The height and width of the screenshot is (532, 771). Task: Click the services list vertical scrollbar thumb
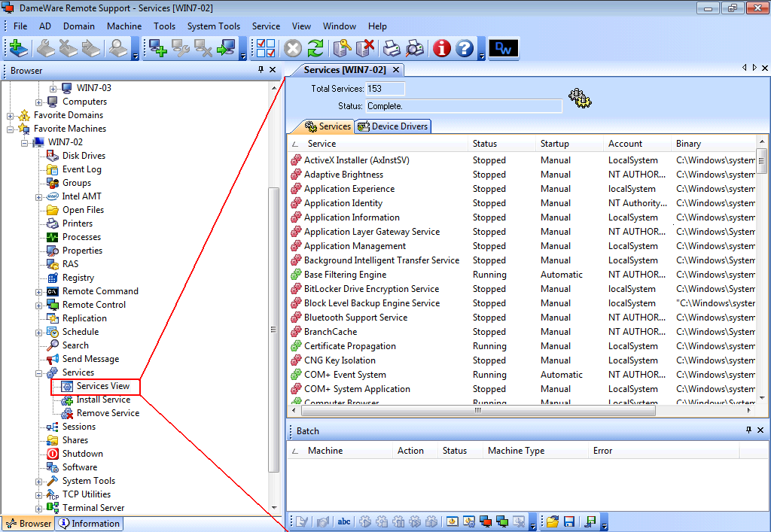pos(762,160)
